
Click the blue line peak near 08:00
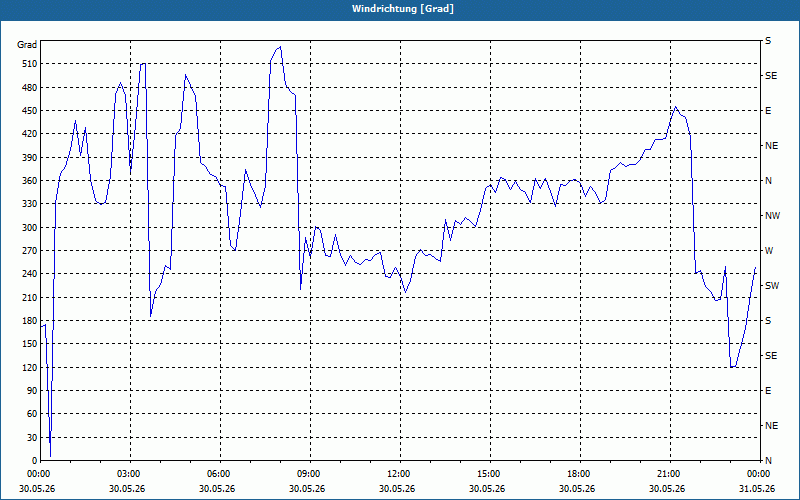[x=280, y=47]
